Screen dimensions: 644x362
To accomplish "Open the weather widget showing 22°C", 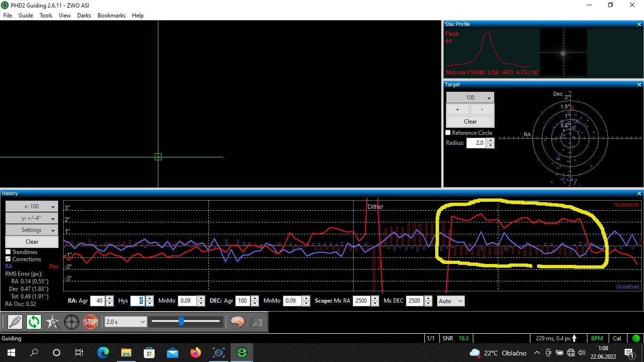I will coord(498,353).
